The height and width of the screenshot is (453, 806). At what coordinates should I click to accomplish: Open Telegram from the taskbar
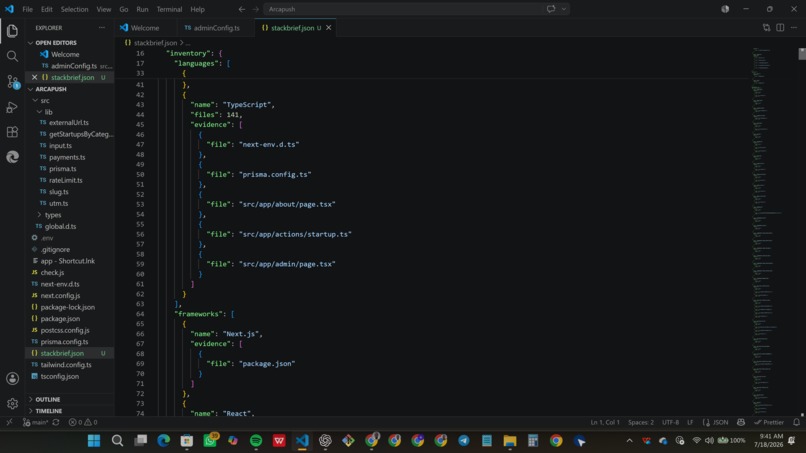click(464, 441)
